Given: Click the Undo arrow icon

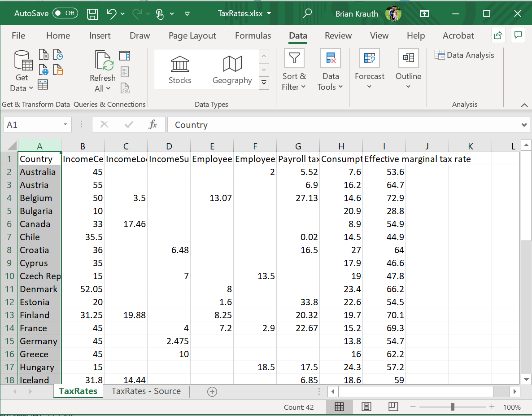Looking at the screenshot, I should [111, 13].
